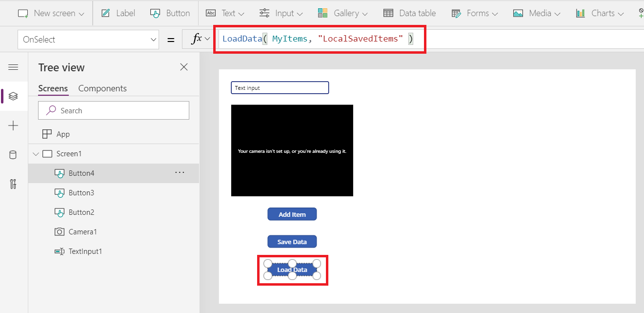Click the Insert plus icon in left rail
Image resolution: width=644 pixels, height=313 pixels.
click(13, 125)
